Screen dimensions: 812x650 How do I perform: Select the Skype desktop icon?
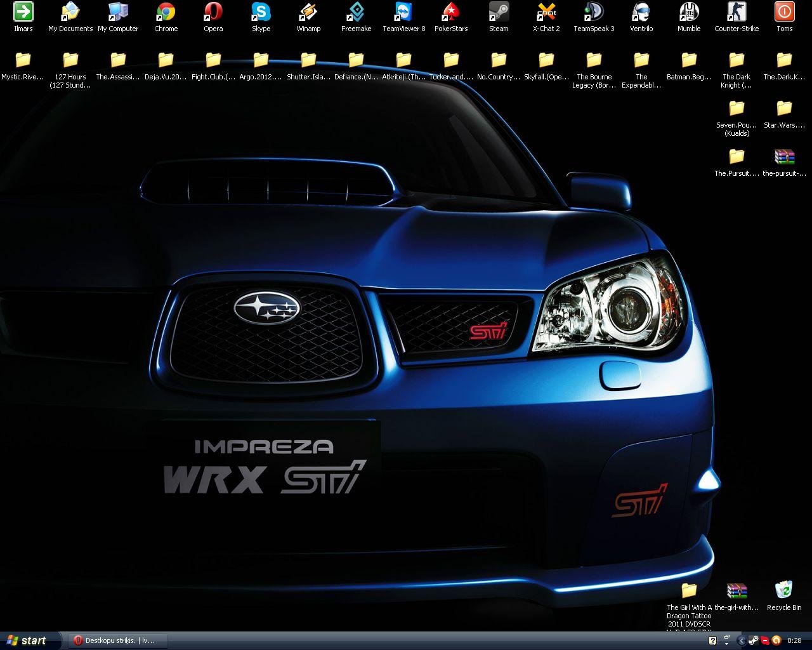tap(261, 17)
